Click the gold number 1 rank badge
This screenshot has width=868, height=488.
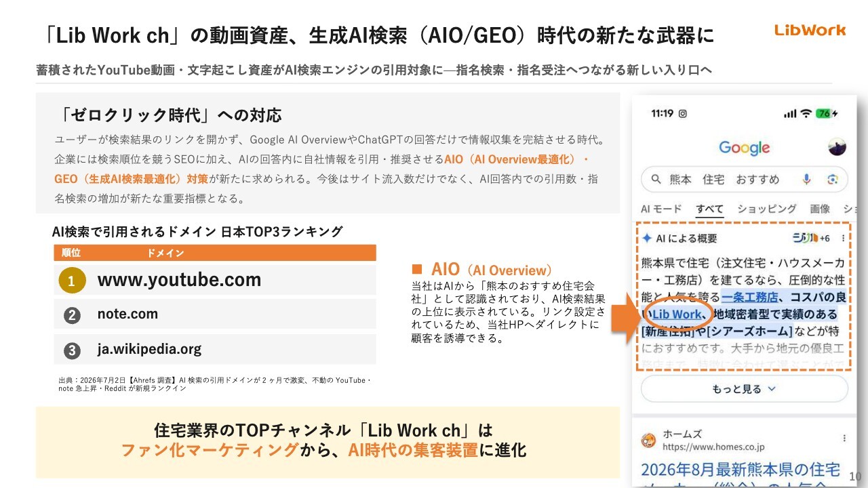pos(71,280)
